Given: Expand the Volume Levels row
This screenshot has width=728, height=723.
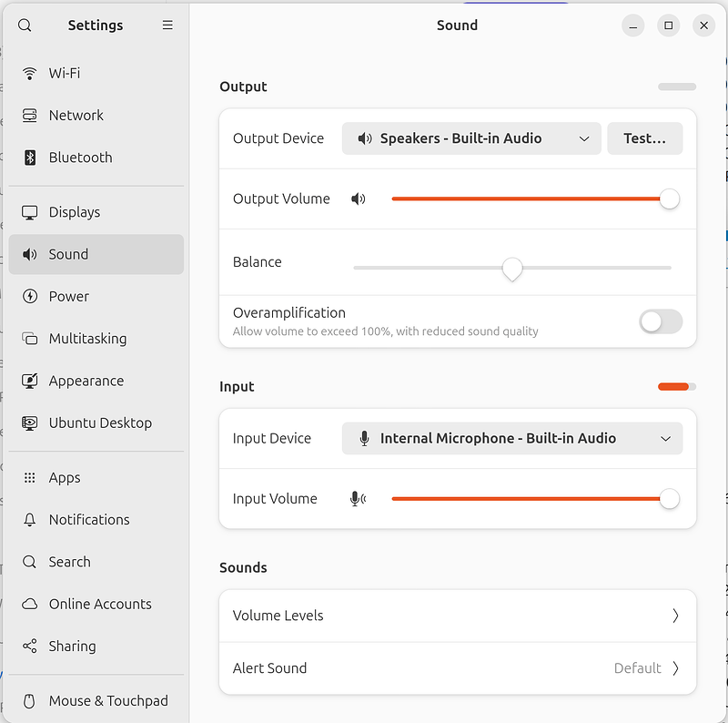Looking at the screenshot, I should click(457, 616).
